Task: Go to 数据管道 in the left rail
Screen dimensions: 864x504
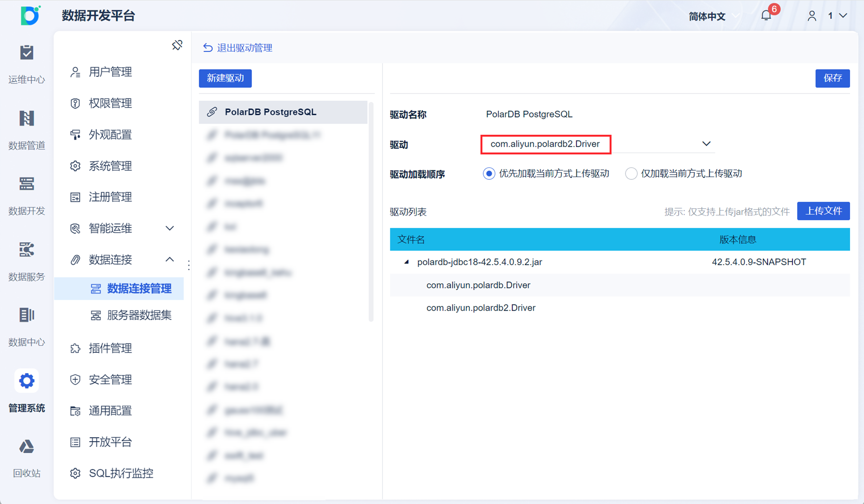Action: [26, 129]
